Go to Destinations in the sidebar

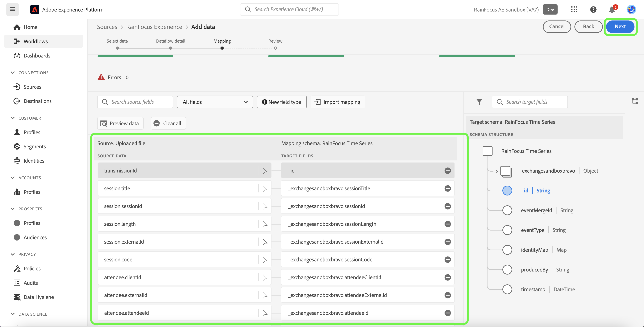pos(38,101)
